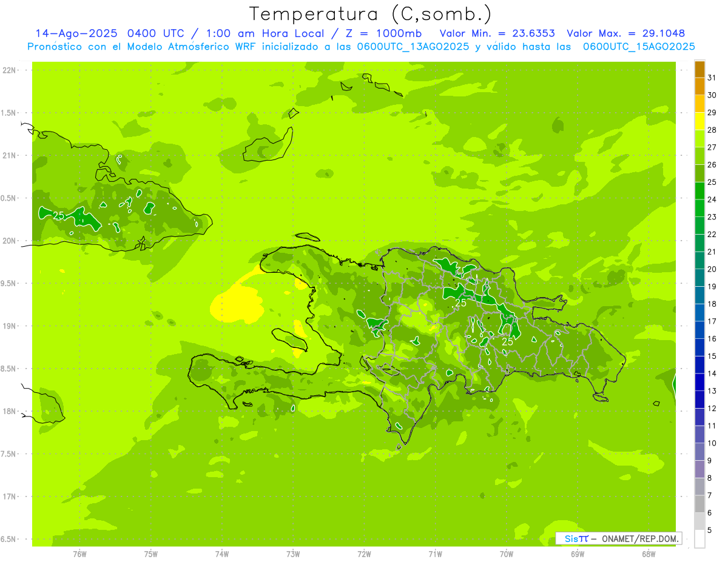Click the 22N latitude label
The image size is (728, 562).
[x=9, y=70]
